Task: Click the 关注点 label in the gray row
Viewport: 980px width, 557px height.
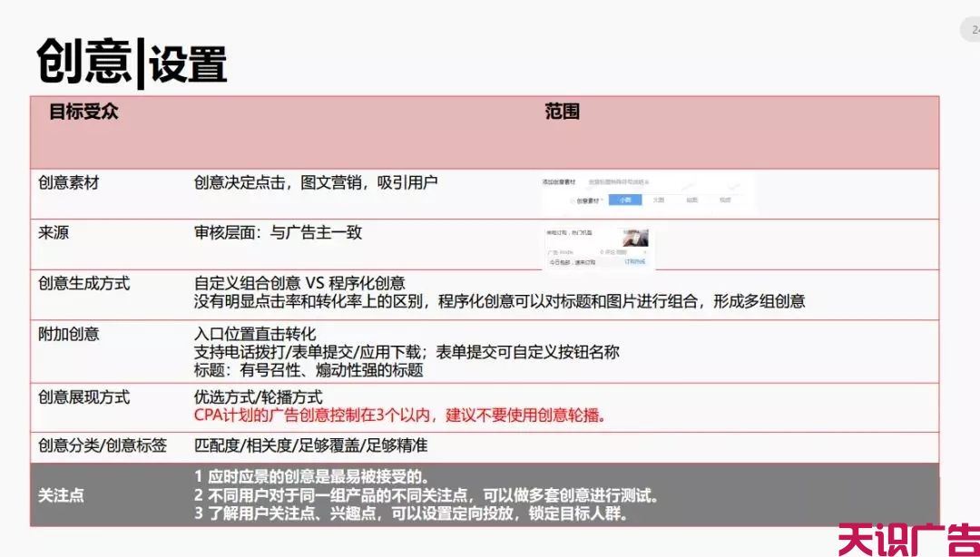Action: pos(62,495)
